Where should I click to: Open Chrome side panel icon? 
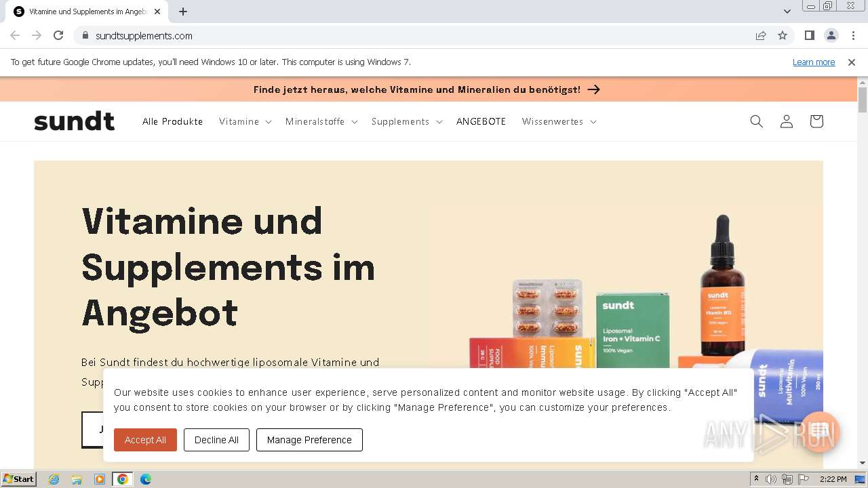tap(810, 35)
